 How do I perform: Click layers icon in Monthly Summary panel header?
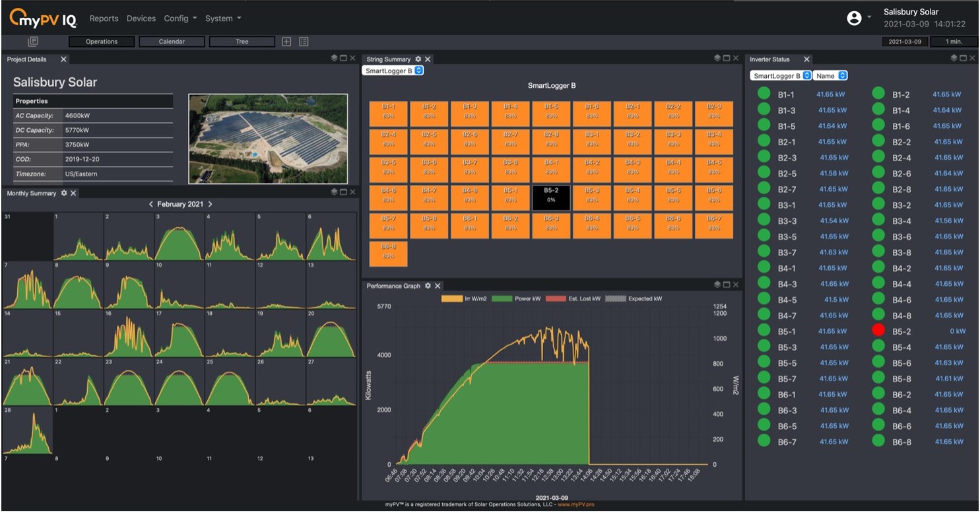click(335, 192)
